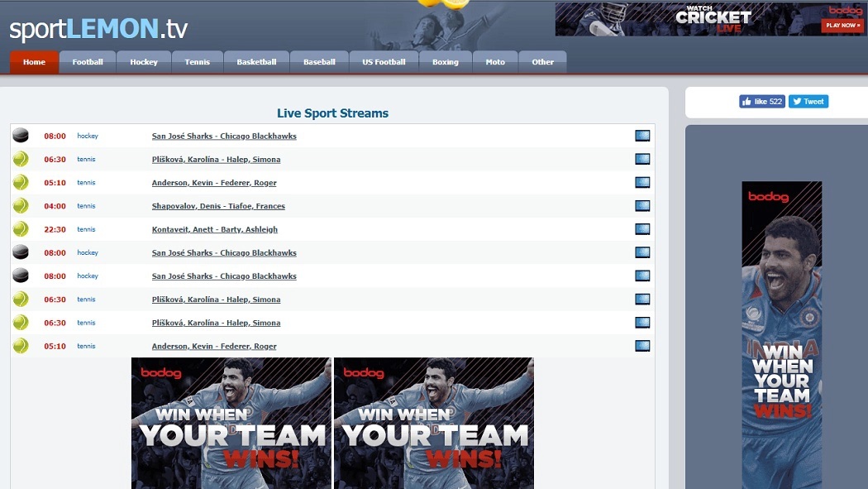Open the Kontaveit, Anett - Barty, Ashleigh link
Image resolution: width=868 pixels, height=489 pixels.
click(x=215, y=229)
